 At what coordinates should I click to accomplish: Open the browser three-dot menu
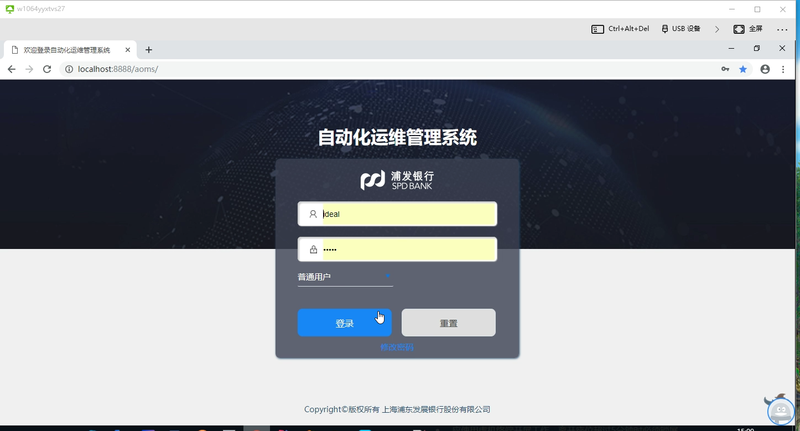point(783,69)
